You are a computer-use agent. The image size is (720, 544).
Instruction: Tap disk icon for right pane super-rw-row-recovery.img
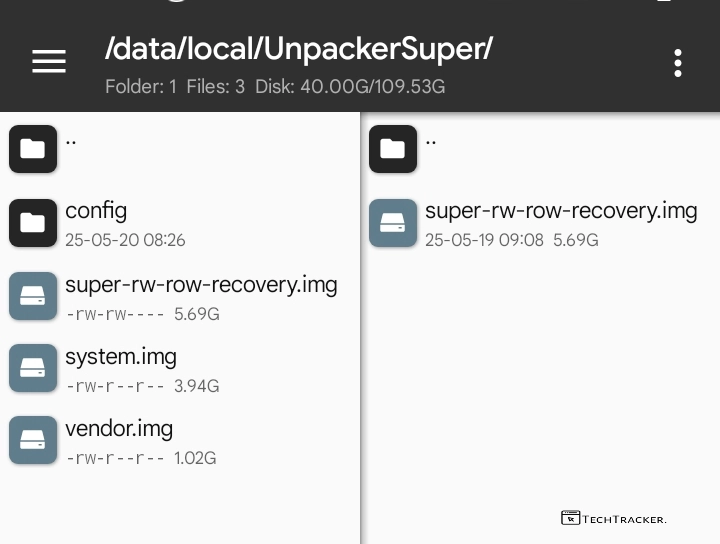(x=393, y=223)
